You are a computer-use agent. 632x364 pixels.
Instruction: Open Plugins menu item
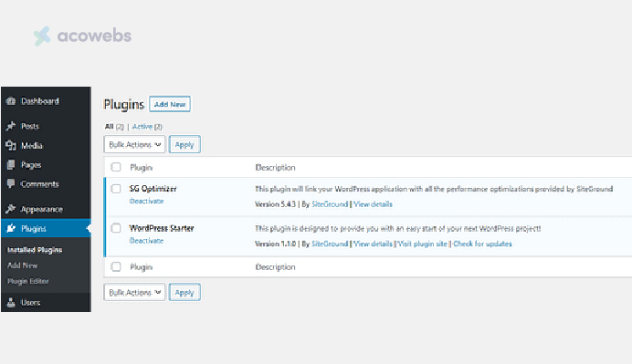point(46,228)
